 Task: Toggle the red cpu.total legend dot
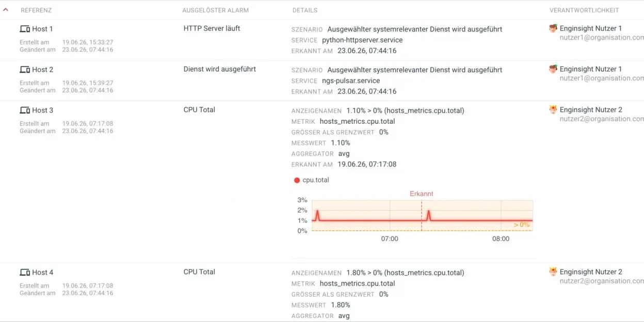pyautogui.click(x=297, y=181)
